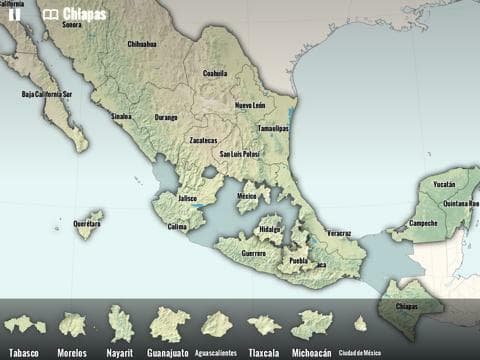Select the misplaced Querétaro piece
Screen dimensions: 480x360
click(88, 225)
